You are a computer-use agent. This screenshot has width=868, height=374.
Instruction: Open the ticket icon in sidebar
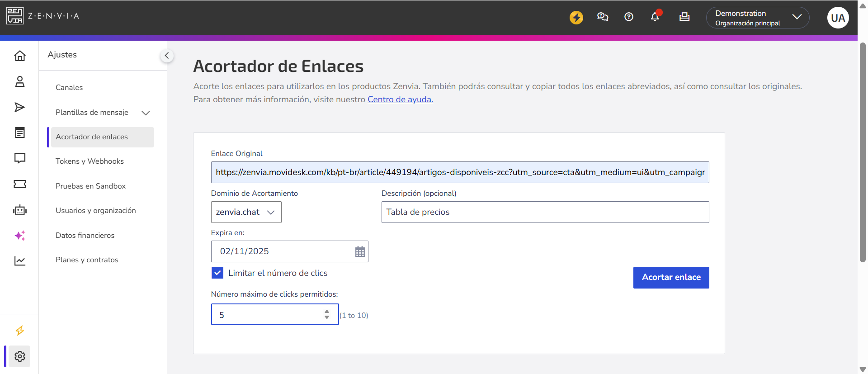coord(20,184)
